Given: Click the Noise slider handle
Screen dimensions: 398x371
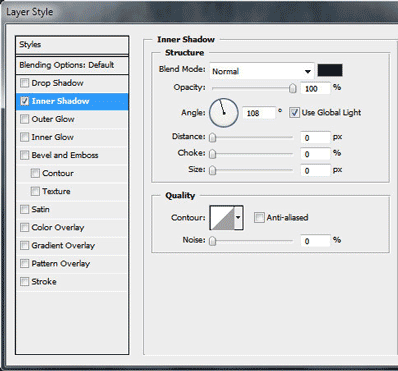Looking at the screenshot, I should point(212,240).
